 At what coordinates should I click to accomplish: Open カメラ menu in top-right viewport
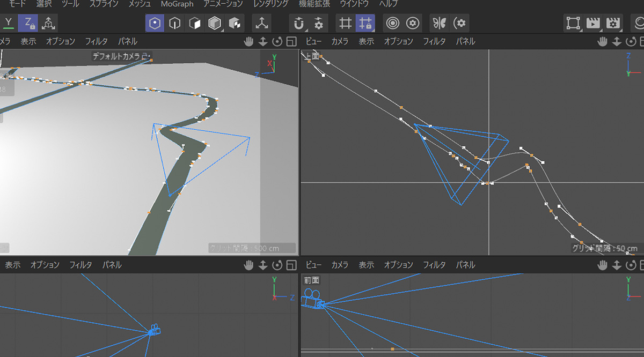coord(340,41)
